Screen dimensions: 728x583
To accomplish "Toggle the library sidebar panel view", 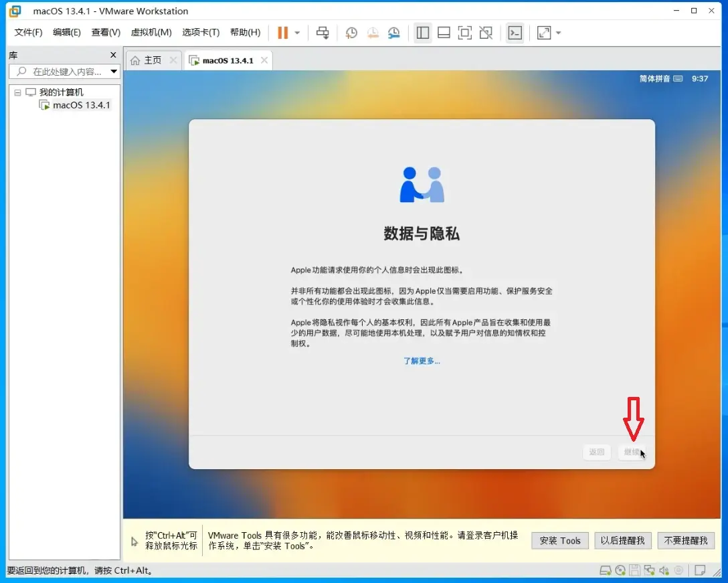I will coord(422,33).
